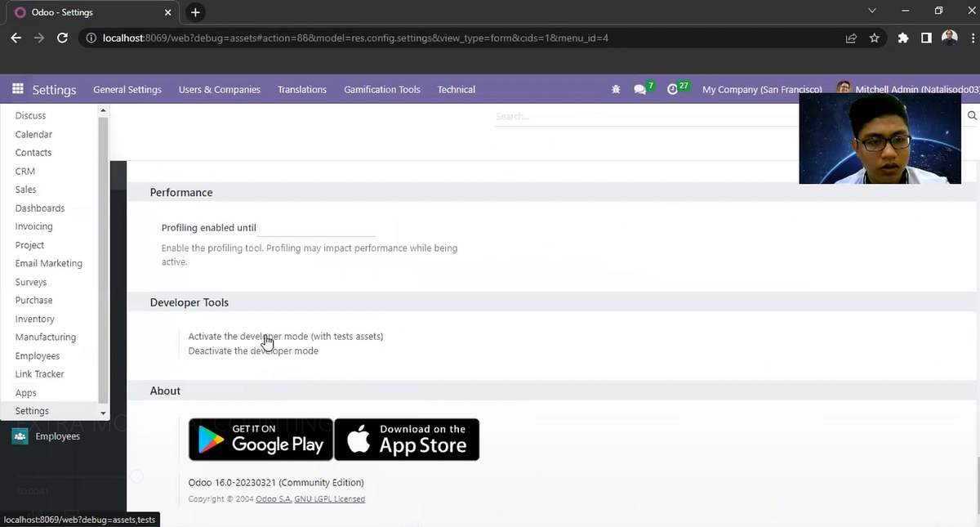Open the GNU LGPL Licensed link
This screenshot has width=980, height=527.
point(329,498)
